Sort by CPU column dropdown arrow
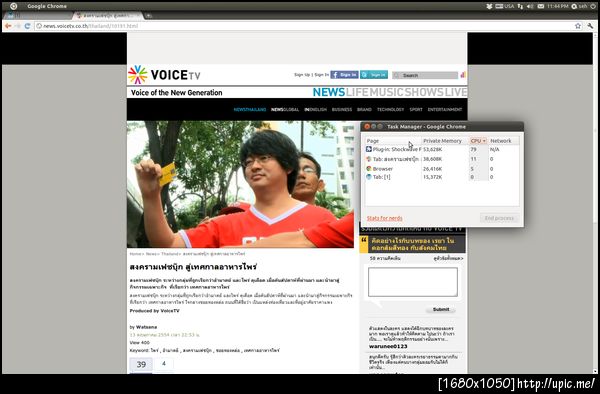Screen dimensions: 600x394 [x=484, y=141]
